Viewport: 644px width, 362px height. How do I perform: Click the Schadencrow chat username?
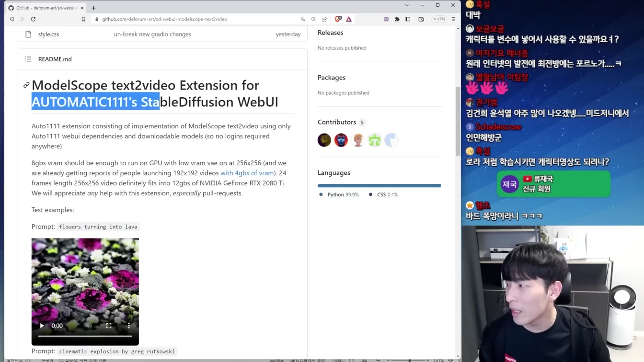coord(498,127)
